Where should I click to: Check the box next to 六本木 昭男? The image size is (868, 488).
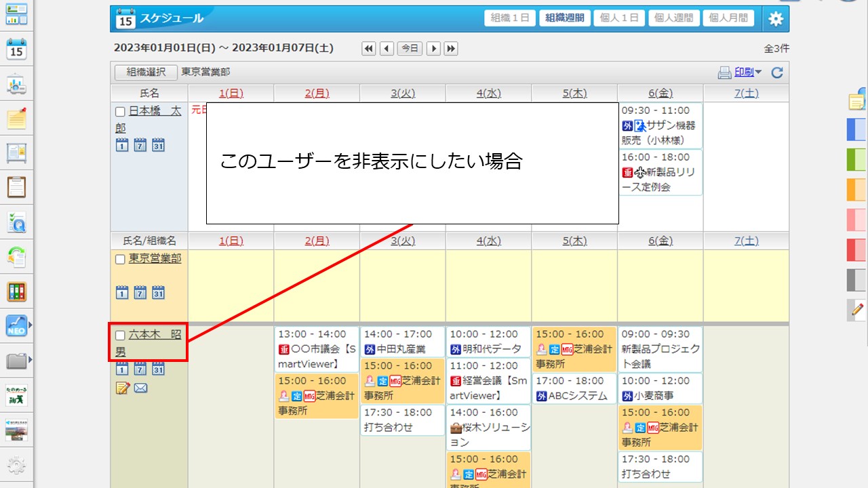point(120,335)
